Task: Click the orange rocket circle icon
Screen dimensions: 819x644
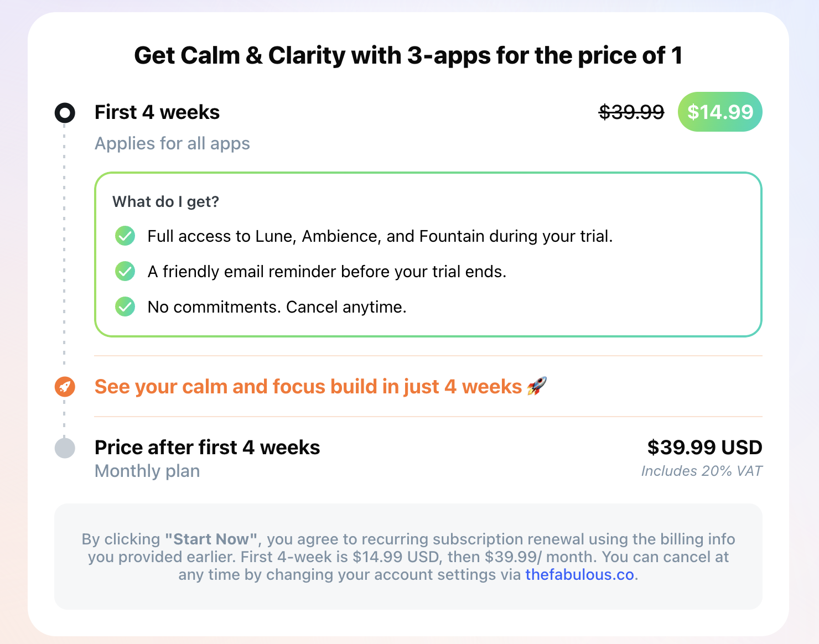Action: [x=65, y=386]
